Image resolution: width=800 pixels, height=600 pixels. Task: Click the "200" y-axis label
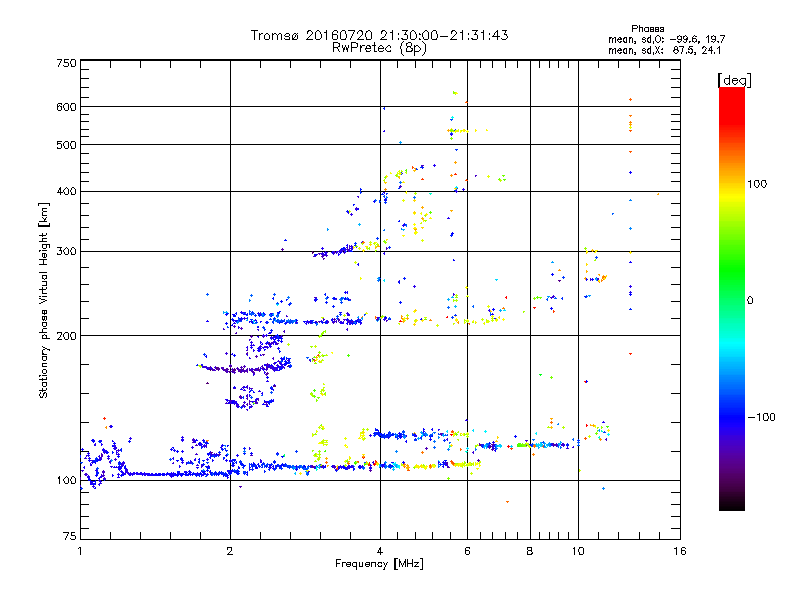[x=66, y=336]
